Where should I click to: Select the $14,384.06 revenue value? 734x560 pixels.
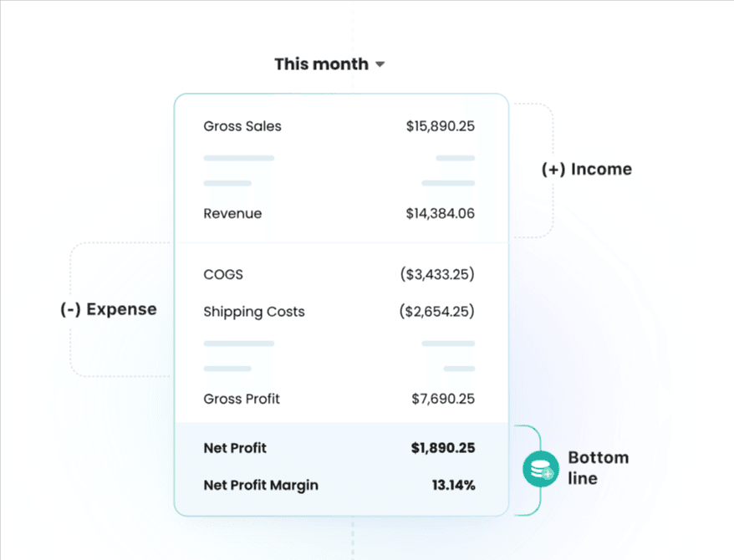(441, 214)
